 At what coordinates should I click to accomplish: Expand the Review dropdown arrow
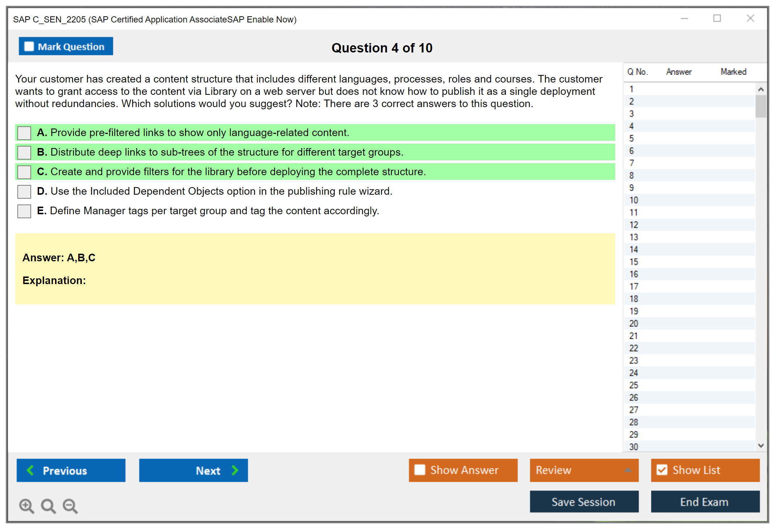point(628,470)
